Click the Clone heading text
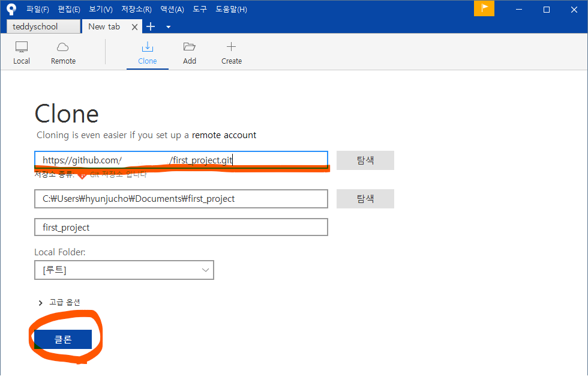Screen dimensions: 588x376 [x=67, y=114]
